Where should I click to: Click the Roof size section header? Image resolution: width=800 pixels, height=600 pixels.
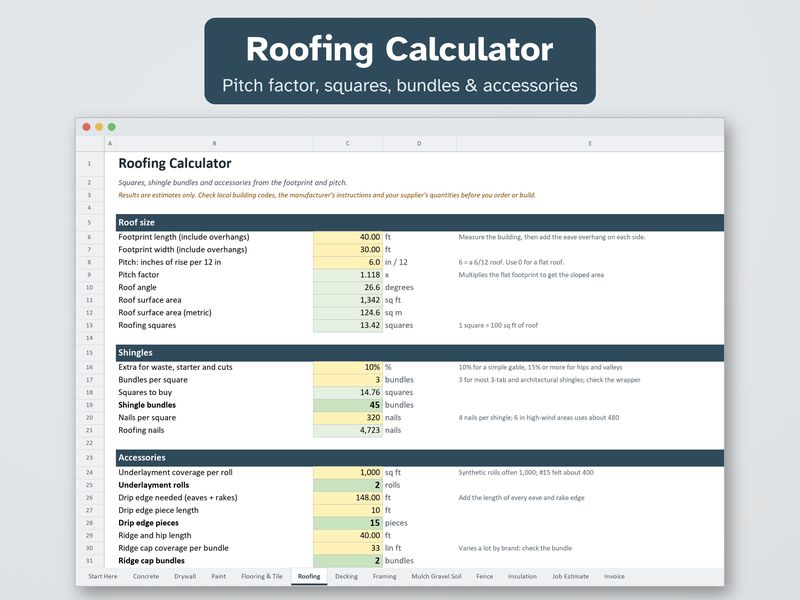(419, 222)
